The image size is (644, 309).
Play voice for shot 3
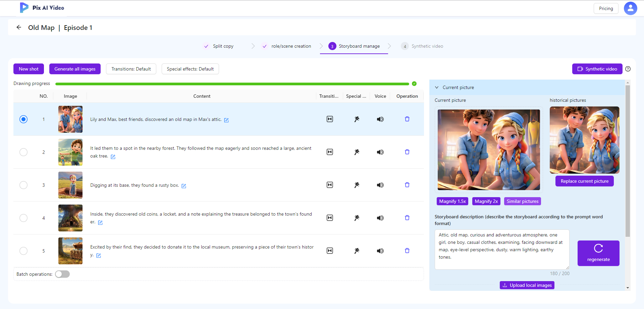tap(380, 185)
